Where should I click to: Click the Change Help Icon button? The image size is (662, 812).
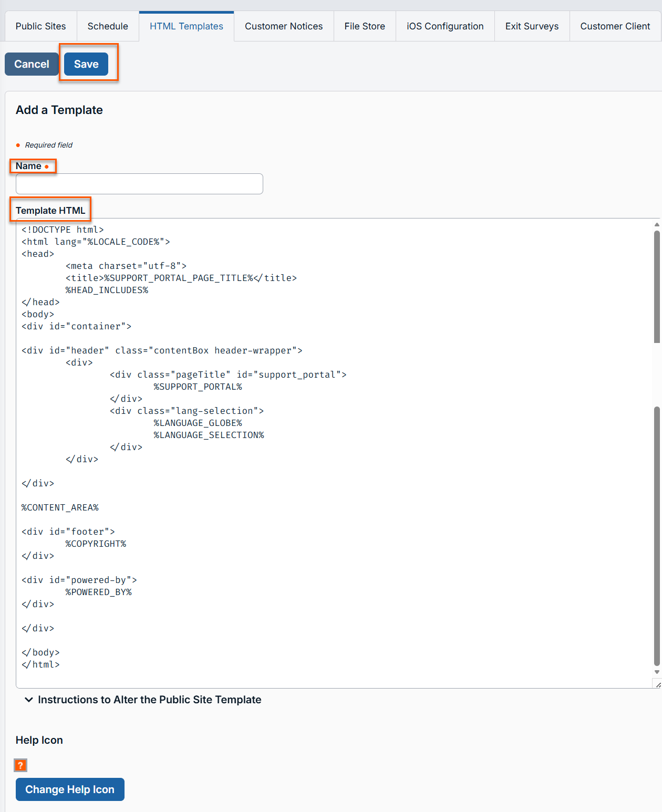click(x=70, y=789)
